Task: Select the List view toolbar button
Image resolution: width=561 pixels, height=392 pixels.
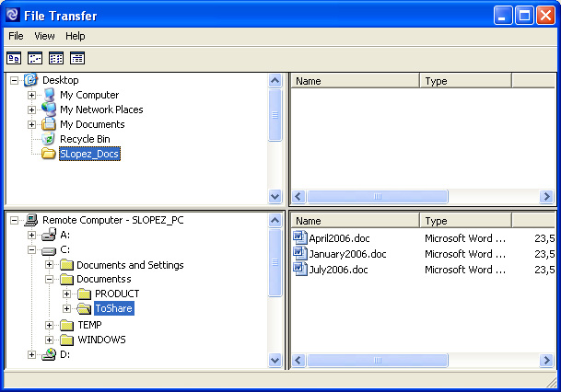Action: (x=56, y=58)
